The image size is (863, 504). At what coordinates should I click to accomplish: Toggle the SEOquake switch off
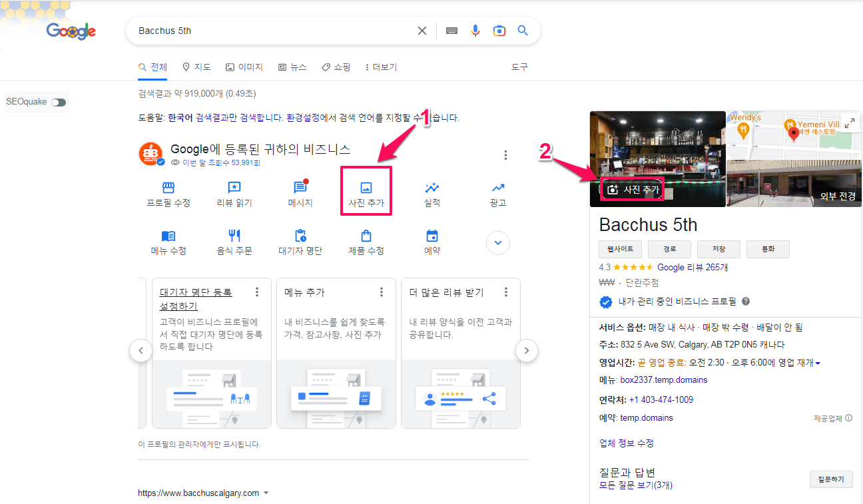click(58, 102)
